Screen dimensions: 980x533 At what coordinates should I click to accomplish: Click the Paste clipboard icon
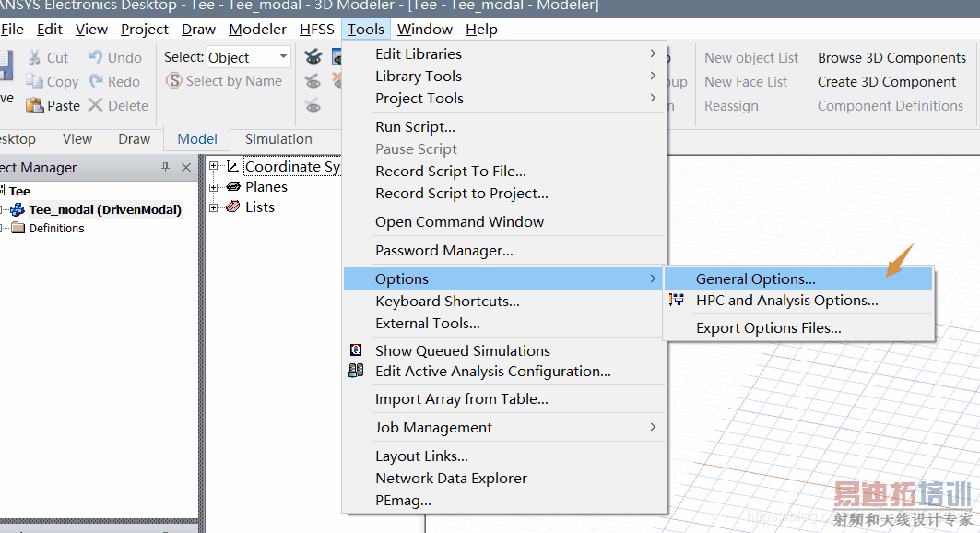pos(35,105)
